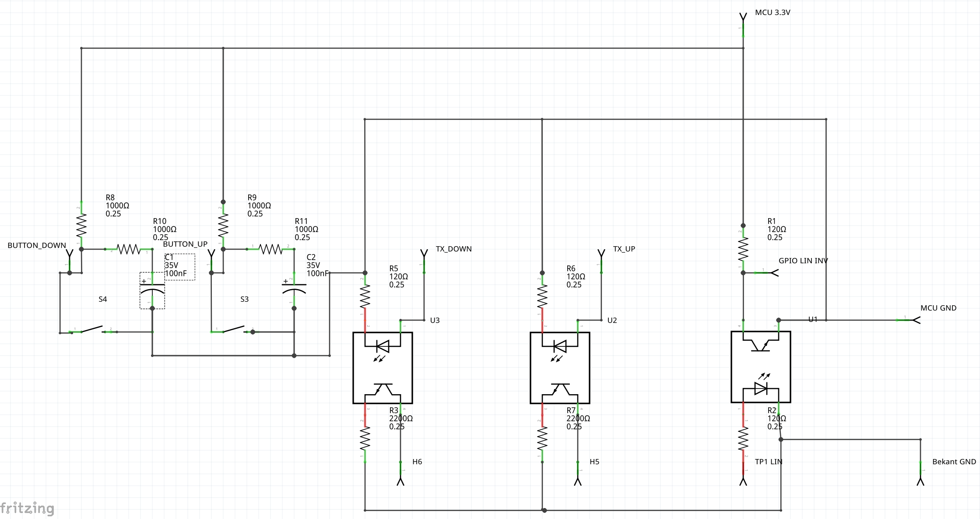Click the 'TX_DOWN' label
Viewport: 980px width, 519px height.
453,249
